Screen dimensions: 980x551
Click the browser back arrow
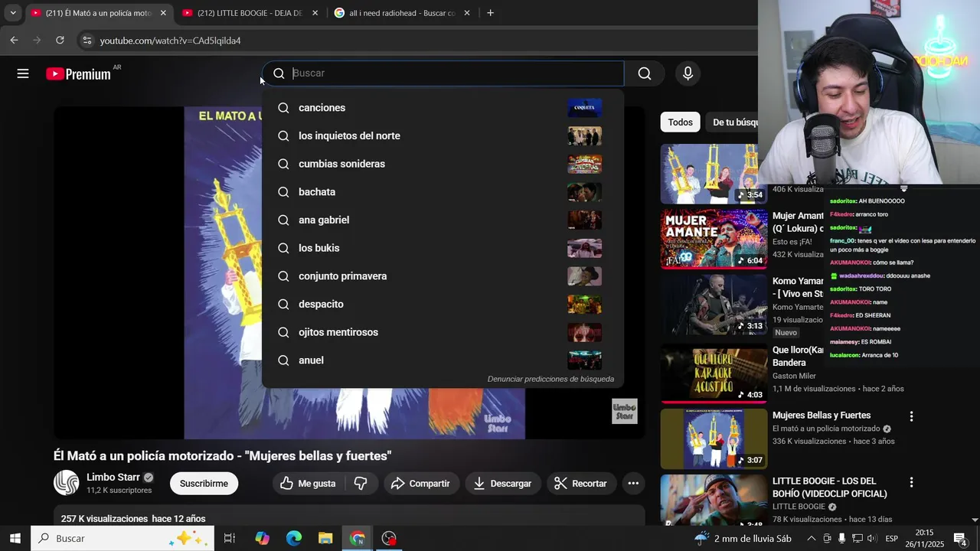14,40
